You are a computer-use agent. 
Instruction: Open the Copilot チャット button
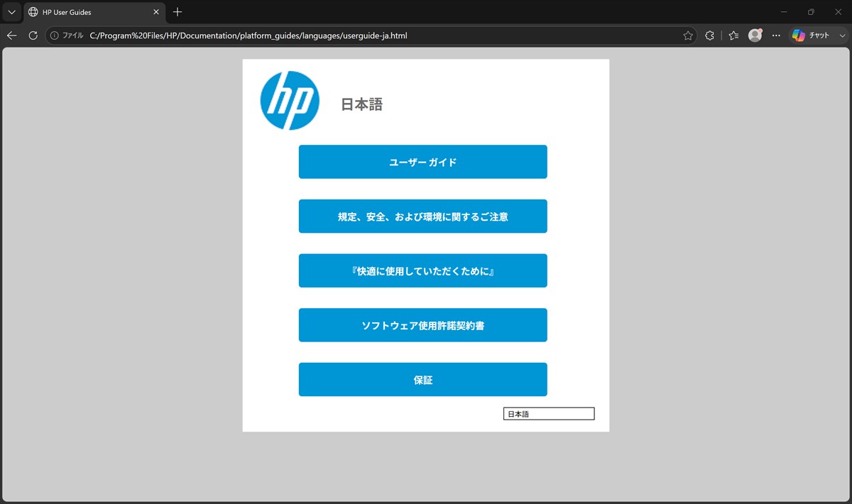coord(812,35)
